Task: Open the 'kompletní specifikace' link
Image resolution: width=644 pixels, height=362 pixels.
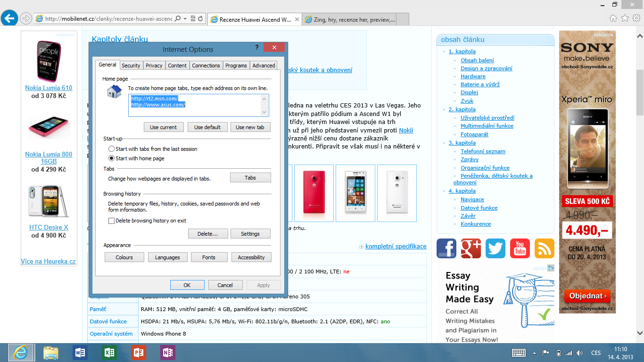Action: point(396,246)
